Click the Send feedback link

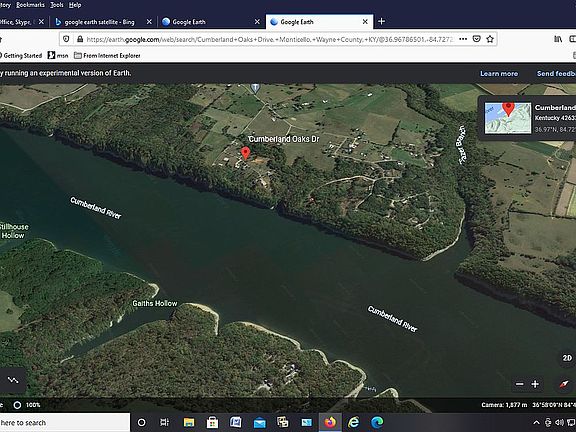click(556, 73)
